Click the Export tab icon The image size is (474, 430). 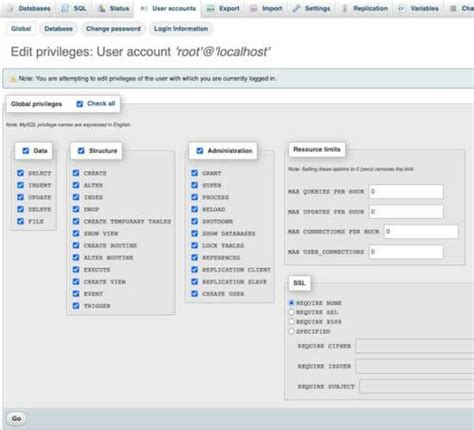click(x=210, y=9)
